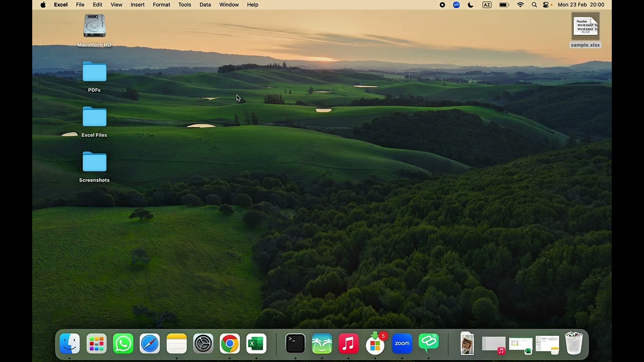The height and width of the screenshot is (362, 644).
Task: Open the Insert menu
Action: (137, 5)
